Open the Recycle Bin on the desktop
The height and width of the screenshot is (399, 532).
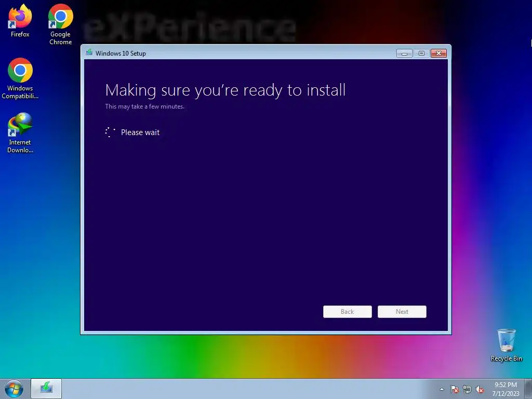tap(506, 345)
